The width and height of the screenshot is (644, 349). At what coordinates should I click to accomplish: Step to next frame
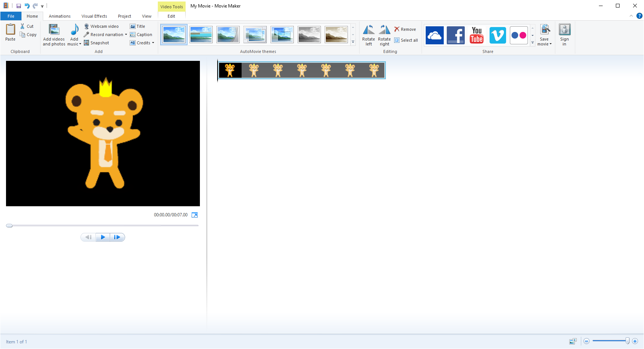tap(117, 237)
